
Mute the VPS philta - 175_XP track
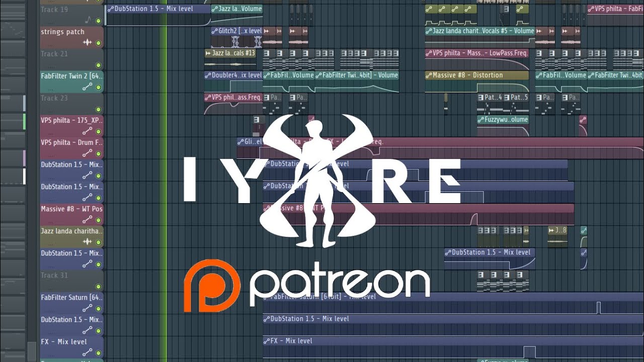click(x=98, y=132)
